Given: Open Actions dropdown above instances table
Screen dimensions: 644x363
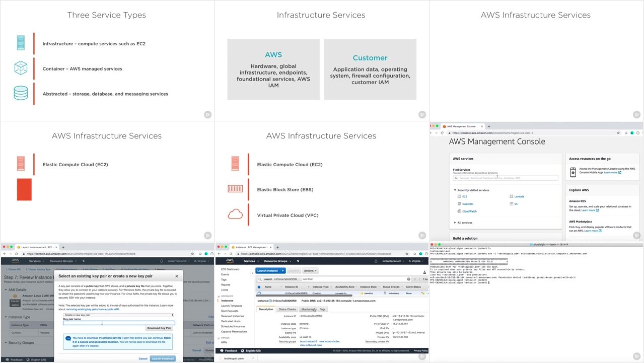Looking at the screenshot, I should 311,270.
